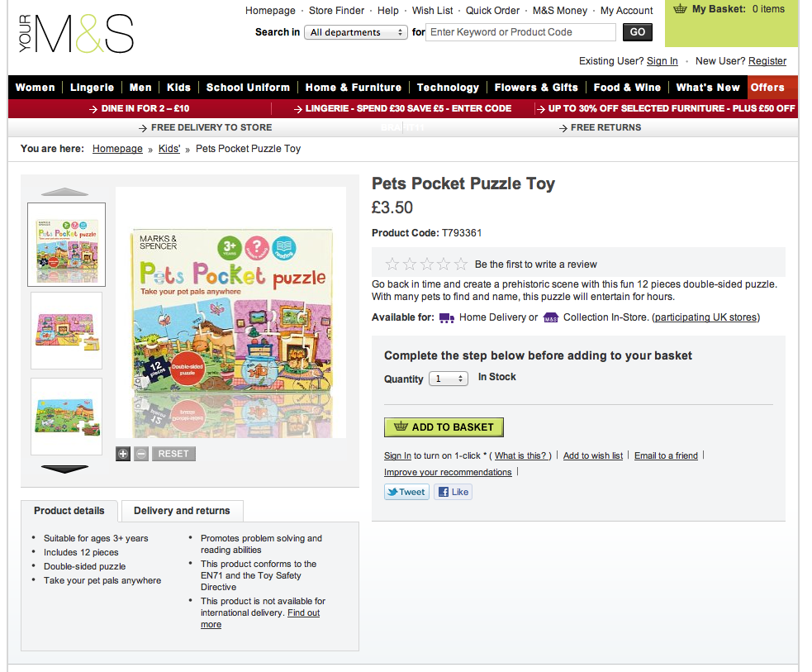This screenshot has height=672, width=812.
Task: Click the Homepage link in header
Action: (x=270, y=11)
